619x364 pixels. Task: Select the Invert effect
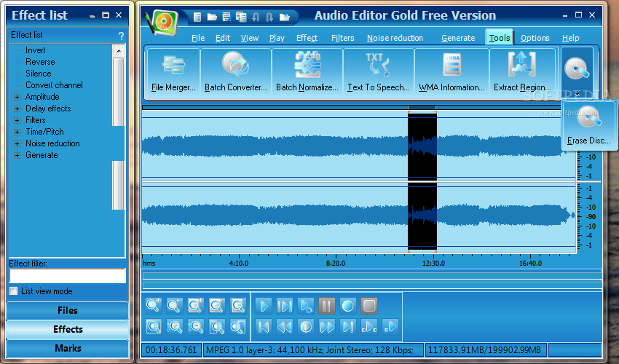pyautogui.click(x=35, y=50)
